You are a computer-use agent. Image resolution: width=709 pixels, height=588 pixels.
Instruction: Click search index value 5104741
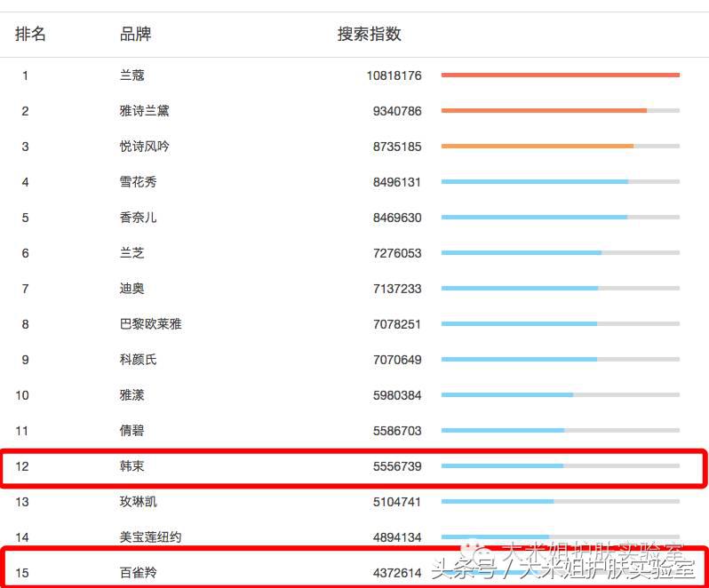click(397, 502)
